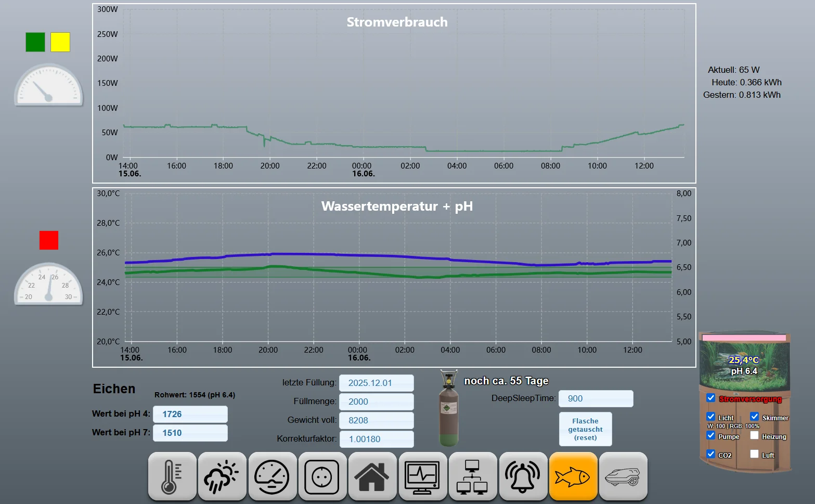The width and height of the screenshot is (815, 504).
Task: Enable the Luft checkbox
Action: [755, 454]
